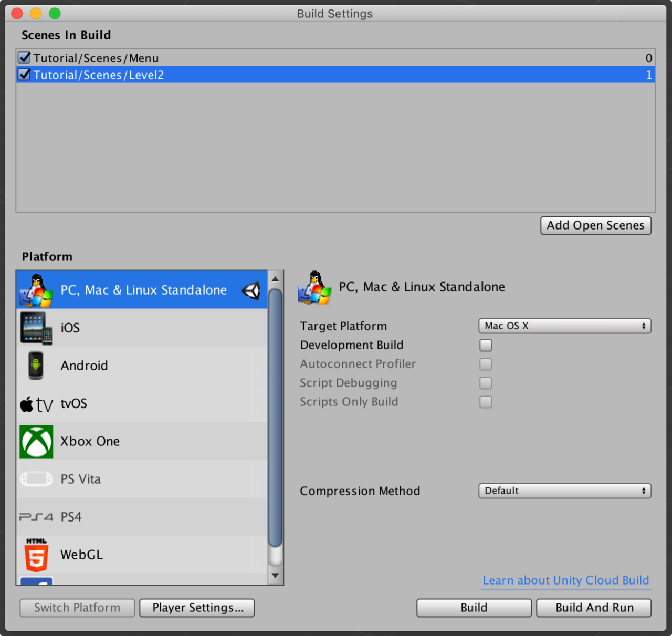Click the Switch Platform button
The width and height of the screenshot is (672, 636).
click(x=77, y=608)
